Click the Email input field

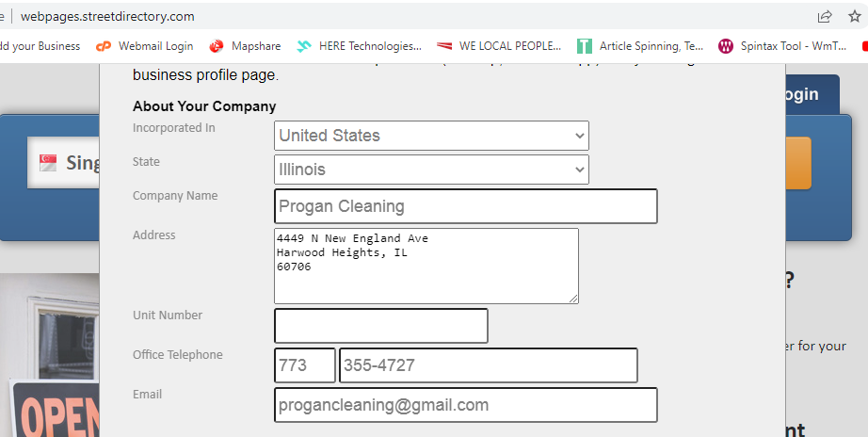[465, 405]
